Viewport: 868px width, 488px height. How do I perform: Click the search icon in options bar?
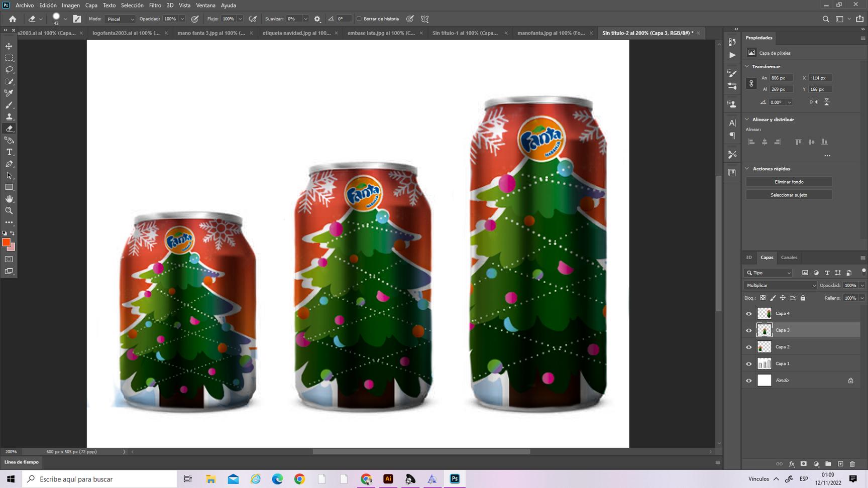click(826, 19)
